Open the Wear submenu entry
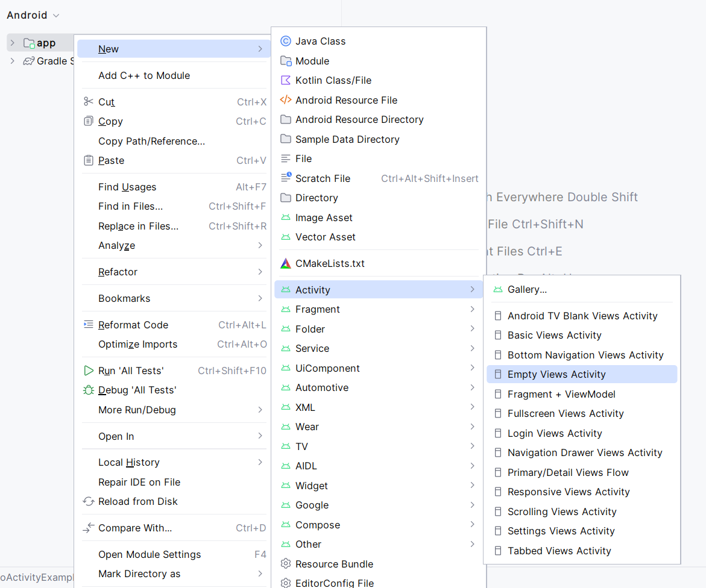The image size is (706, 588). (x=378, y=427)
